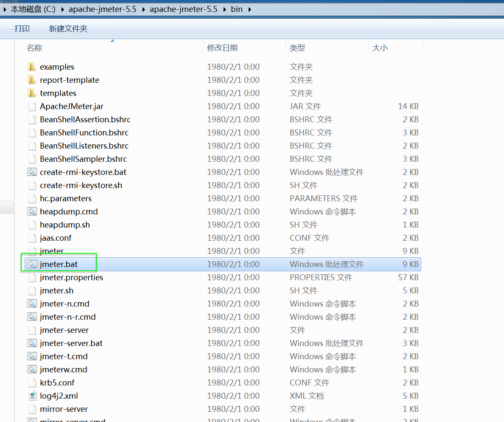Click the jmeter-n.cmd script icon

click(32, 304)
